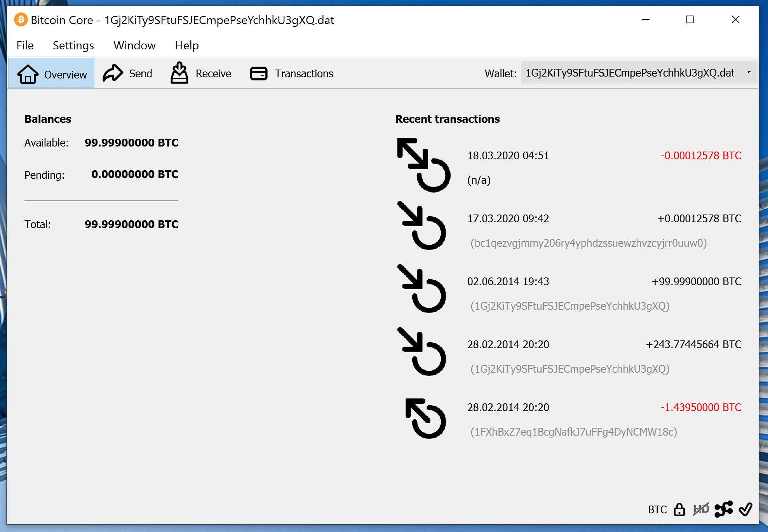The image size is (768, 532).
Task: Click the icon for the 18.03.2020 04:51 transaction
Action: (424, 165)
